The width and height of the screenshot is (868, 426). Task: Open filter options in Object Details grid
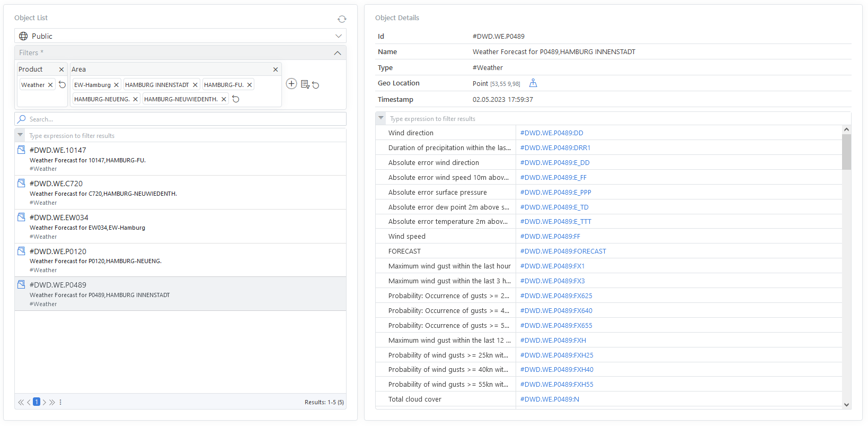(x=381, y=118)
